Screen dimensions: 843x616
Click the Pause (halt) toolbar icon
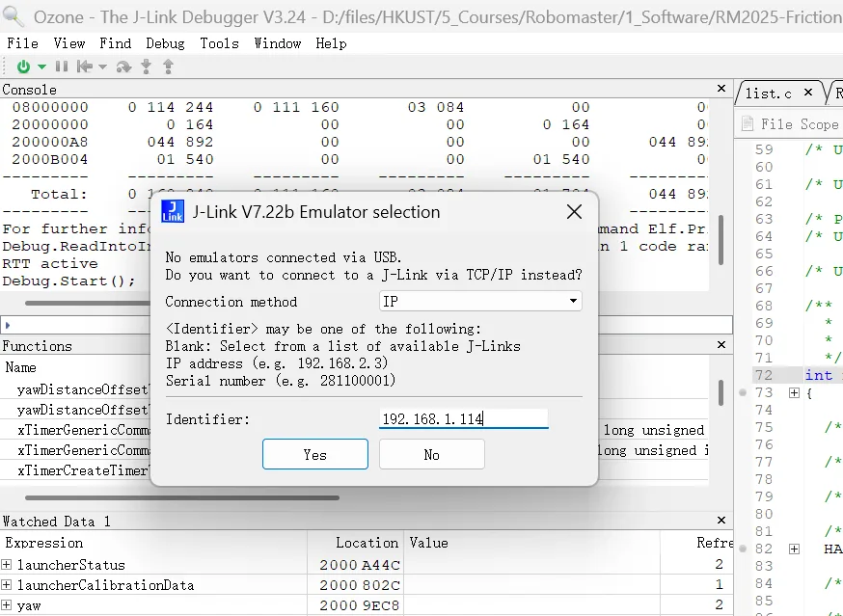[62, 67]
